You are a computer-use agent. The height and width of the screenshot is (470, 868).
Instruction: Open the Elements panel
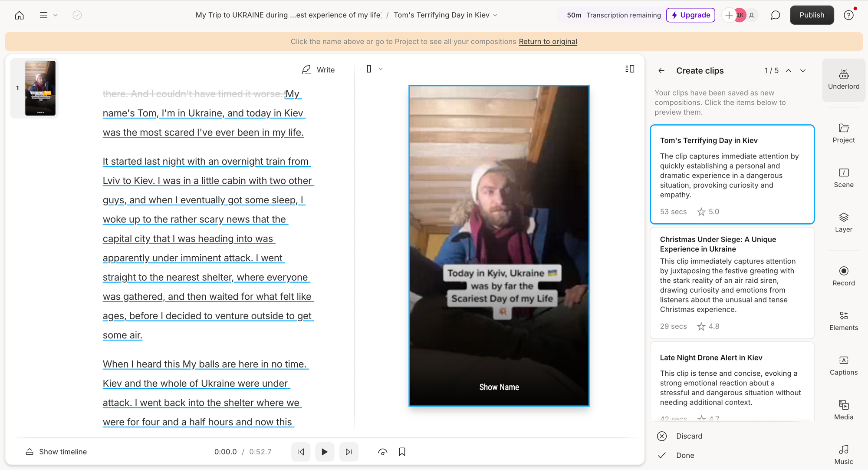pos(843,321)
